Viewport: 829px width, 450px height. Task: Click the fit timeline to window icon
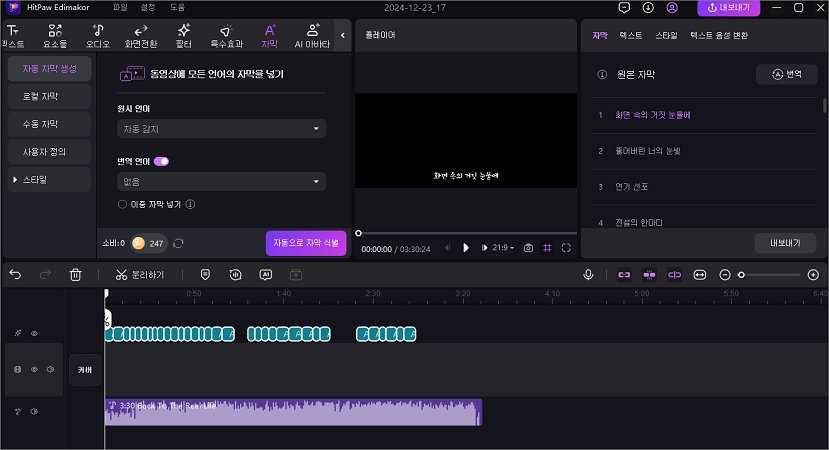(x=700, y=274)
